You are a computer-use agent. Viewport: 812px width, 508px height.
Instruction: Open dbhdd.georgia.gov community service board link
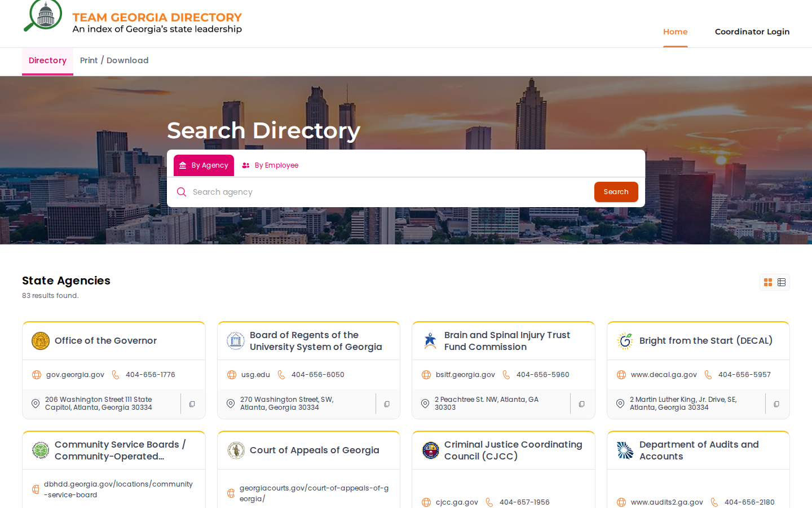(x=118, y=489)
